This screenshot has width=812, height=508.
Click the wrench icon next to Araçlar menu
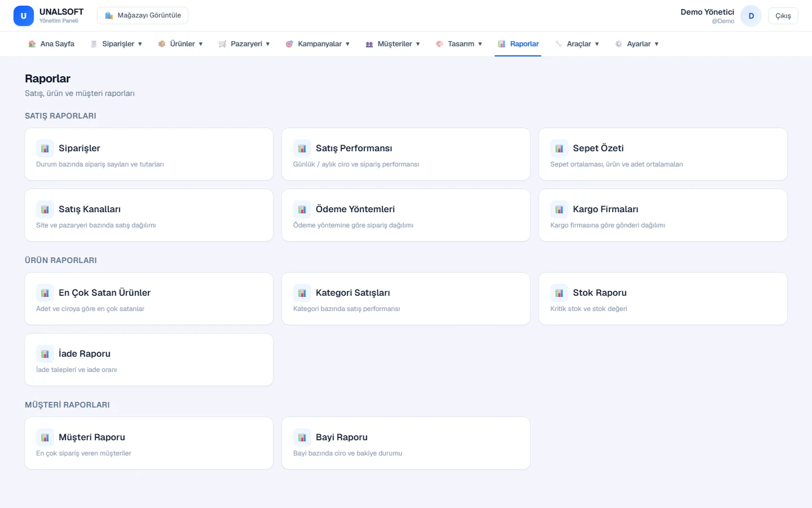point(559,44)
